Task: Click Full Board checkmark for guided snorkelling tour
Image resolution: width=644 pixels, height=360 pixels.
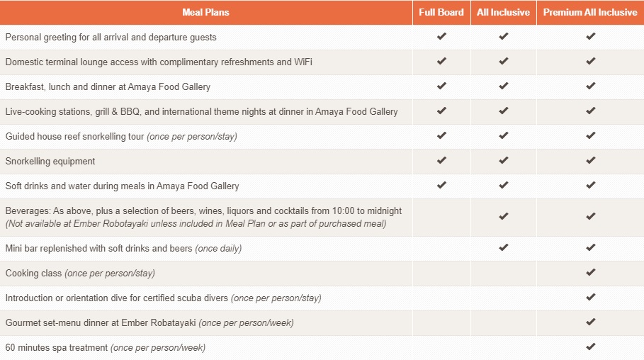Action: (441, 136)
